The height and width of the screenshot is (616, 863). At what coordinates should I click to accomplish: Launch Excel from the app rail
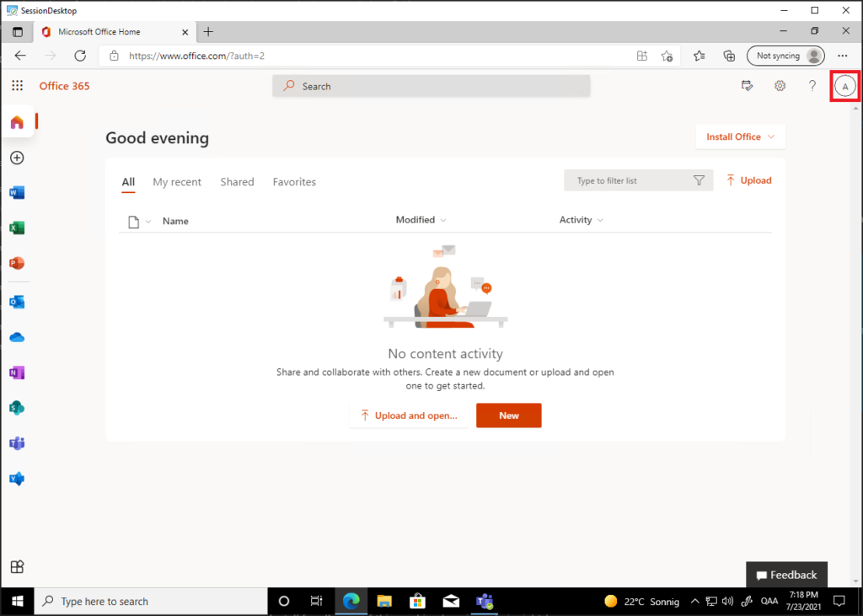coord(17,228)
